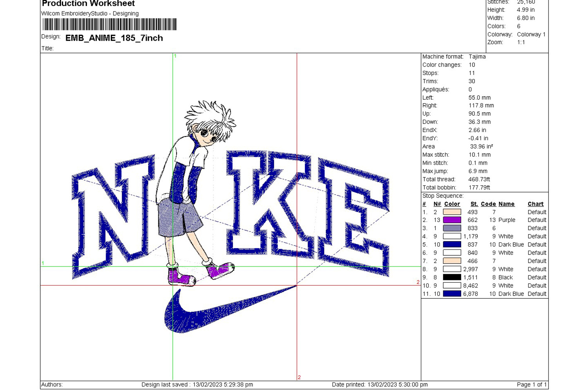Image resolution: width=588 pixels, height=391 pixels.
Task: Click the underlined Name column header
Action: click(506, 204)
